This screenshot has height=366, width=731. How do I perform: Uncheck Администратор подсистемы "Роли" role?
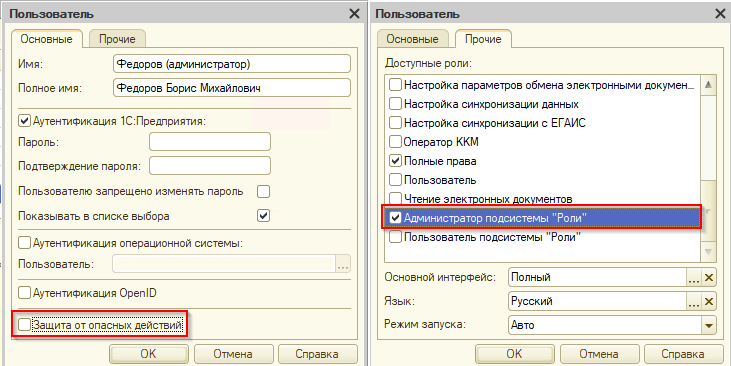[x=395, y=218]
